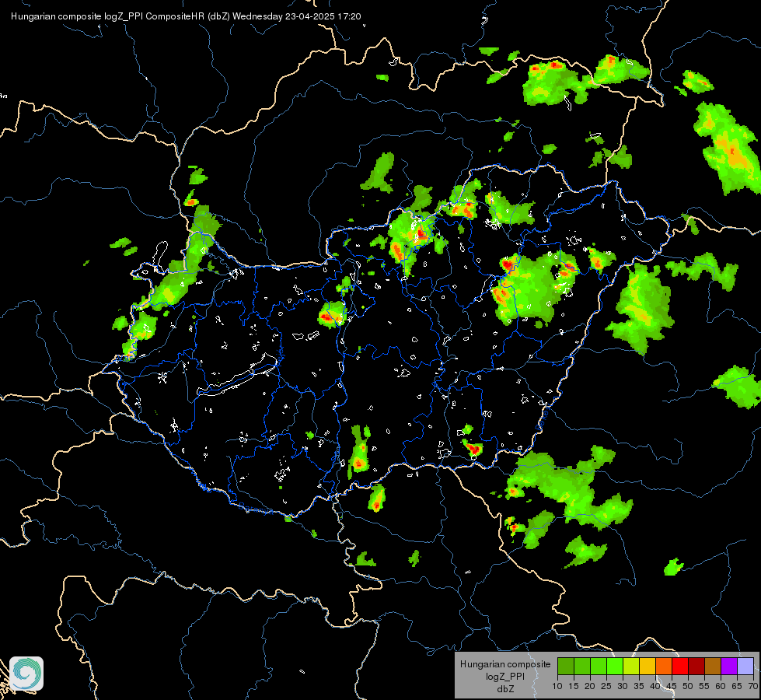Select the 35-40 dBZ yellow swatch
Viewport: 761px width, 700px height.
click(648, 666)
